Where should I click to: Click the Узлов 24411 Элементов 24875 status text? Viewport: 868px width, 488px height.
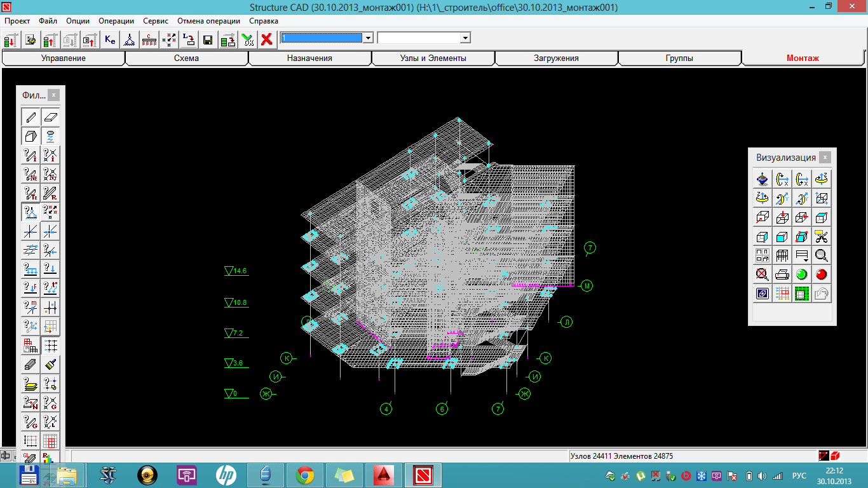pos(621,456)
